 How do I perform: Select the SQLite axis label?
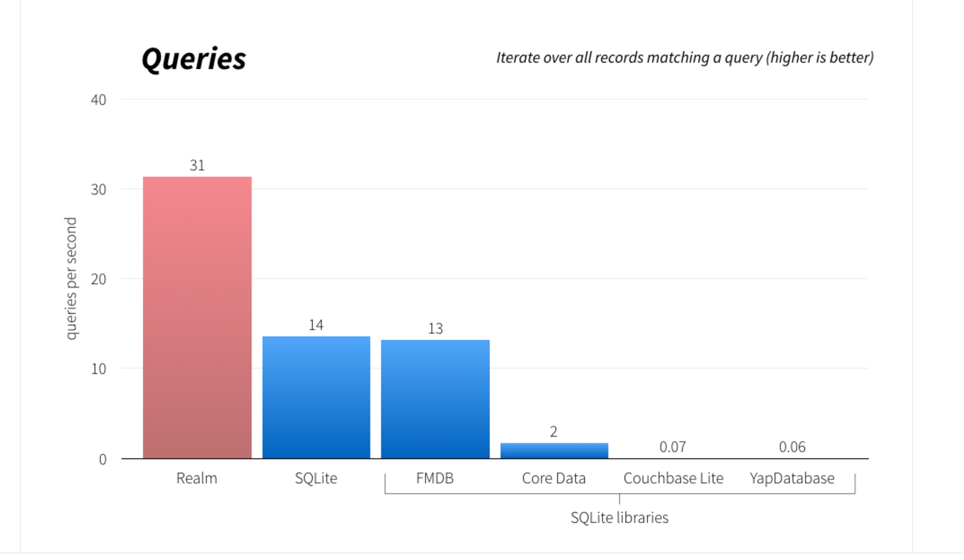click(316, 478)
